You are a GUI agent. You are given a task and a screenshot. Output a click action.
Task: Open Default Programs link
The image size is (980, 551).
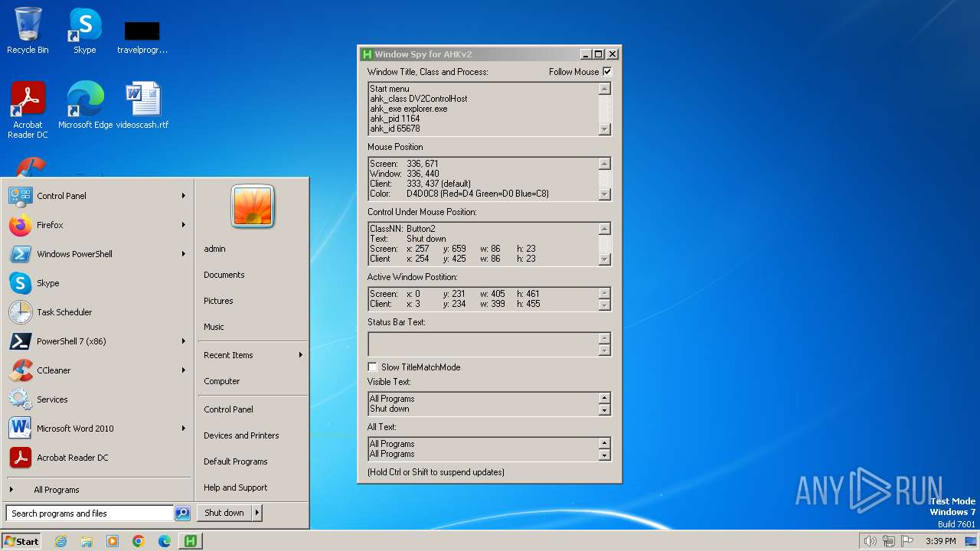pyautogui.click(x=236, y=461)
